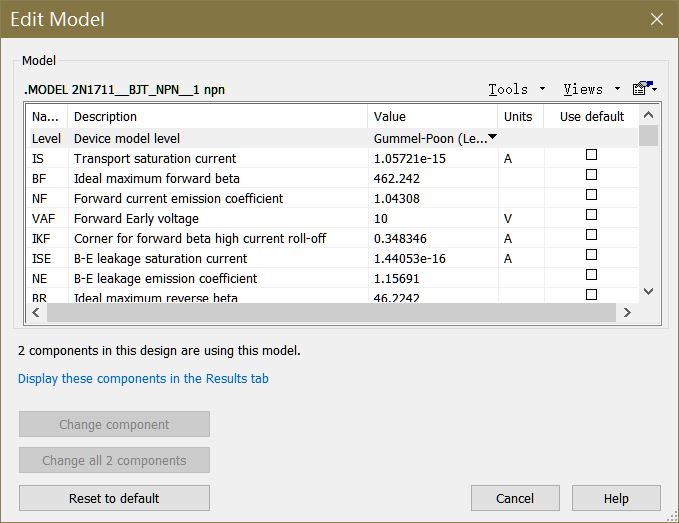This screenshot has height=523, width=679.
Task: Select the NE value 1.15691
Action: (397, 278)
